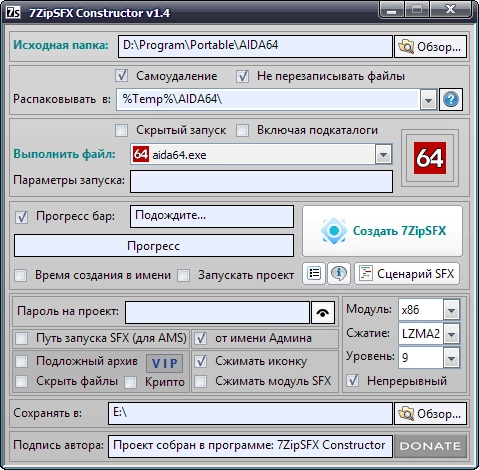Enable Скрыть файлы checkbox
Image resolution: width=479 pixels, height=470 pixels.
(22, 381)
